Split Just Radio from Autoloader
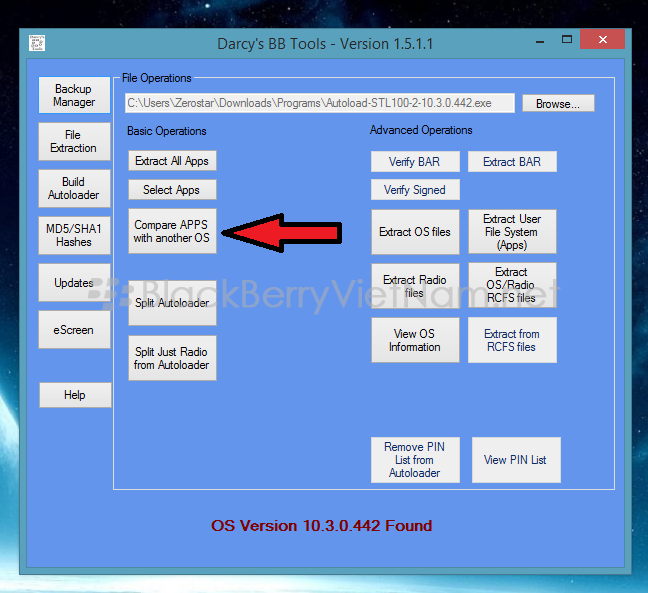This screenshot has width=648, height=593. 172,358
